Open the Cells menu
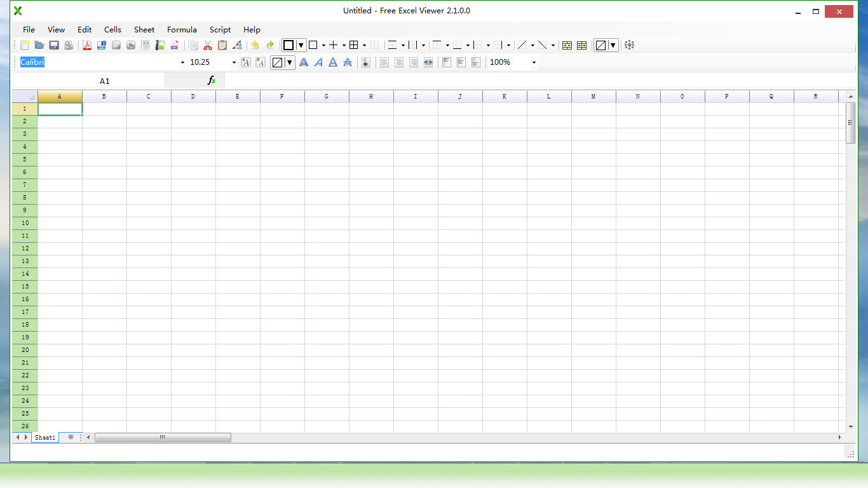868x488 pixels. (x=112, y=29)
